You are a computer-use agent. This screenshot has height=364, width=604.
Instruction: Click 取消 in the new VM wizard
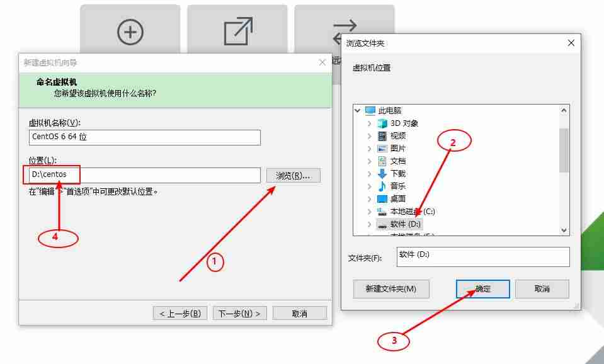click(x=300, y=314)
